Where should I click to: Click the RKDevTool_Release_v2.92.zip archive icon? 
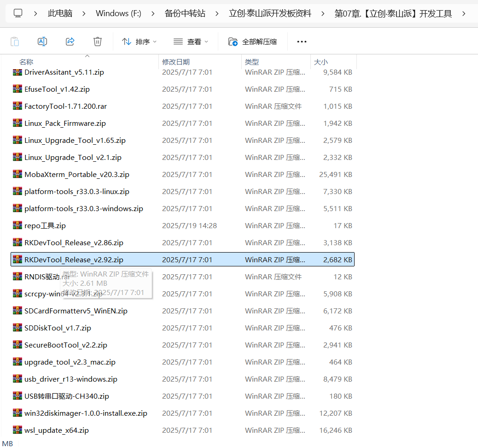[17, 259]
